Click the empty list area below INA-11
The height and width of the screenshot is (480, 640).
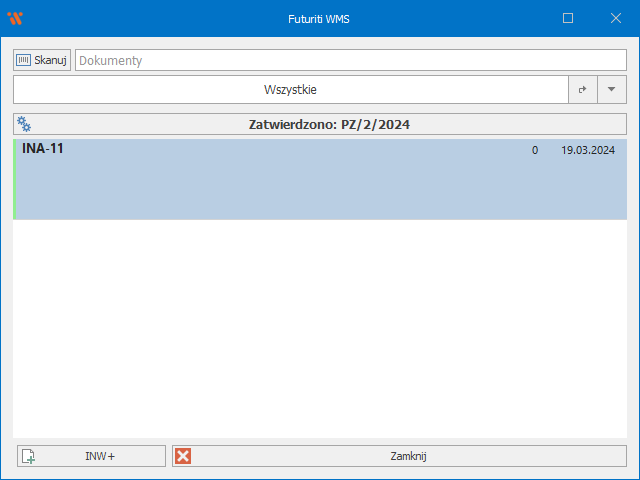point(320,330)
